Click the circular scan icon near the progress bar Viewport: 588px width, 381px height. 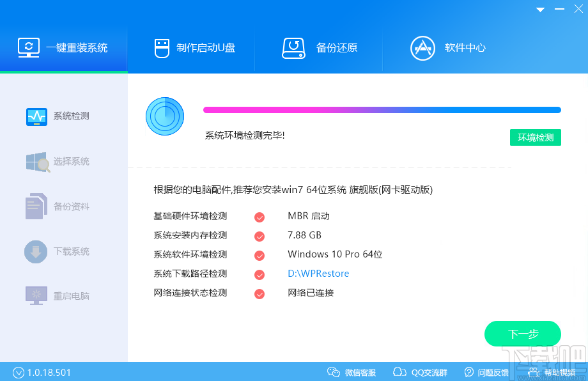165,116
